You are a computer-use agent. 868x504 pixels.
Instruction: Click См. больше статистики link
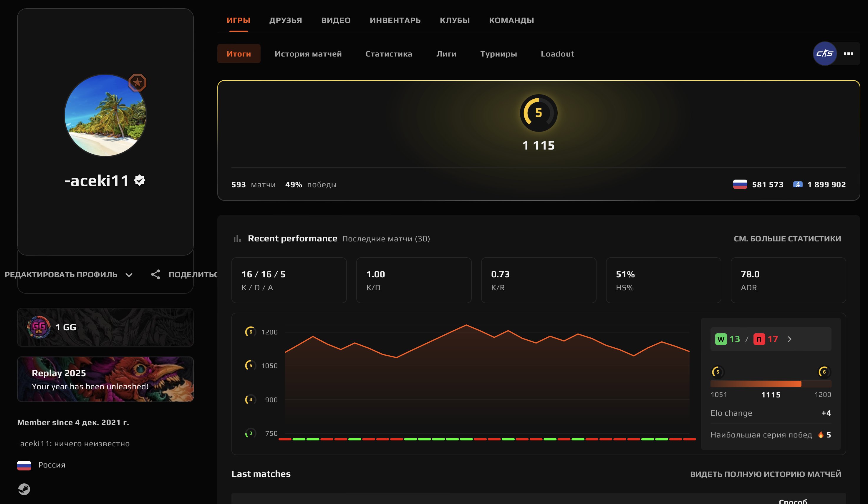tap(787, 238)
